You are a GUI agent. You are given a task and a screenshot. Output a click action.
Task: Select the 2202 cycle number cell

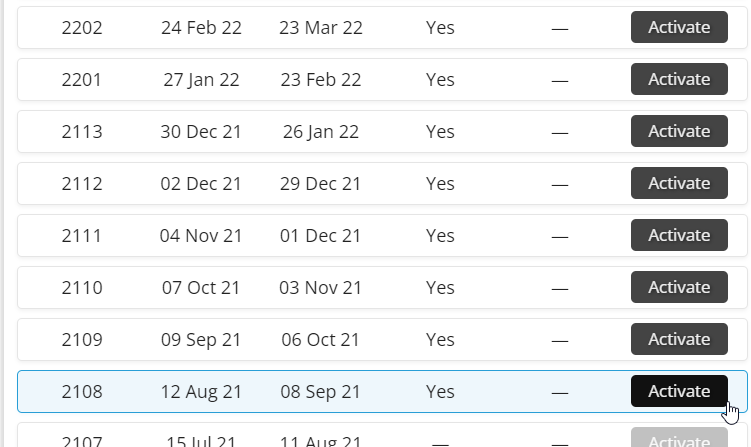tap(82, 28)
